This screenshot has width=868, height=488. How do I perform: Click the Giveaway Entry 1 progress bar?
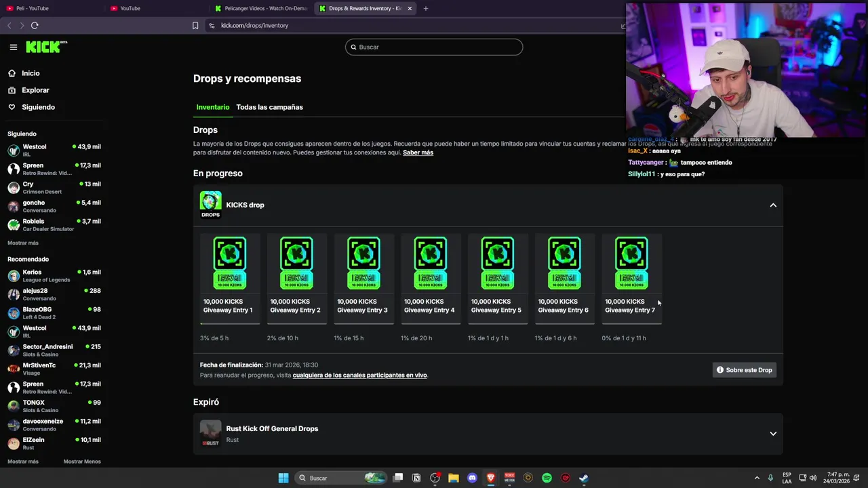(x=230, y=324)
